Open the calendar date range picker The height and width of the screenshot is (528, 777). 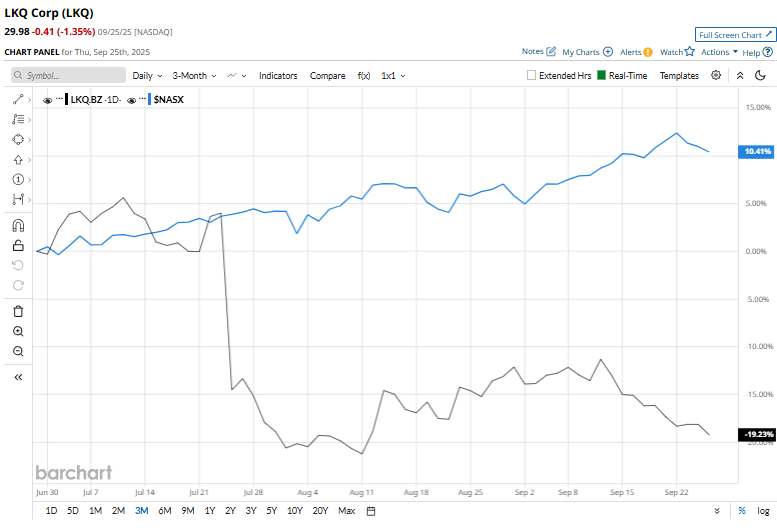pos(371,511)
